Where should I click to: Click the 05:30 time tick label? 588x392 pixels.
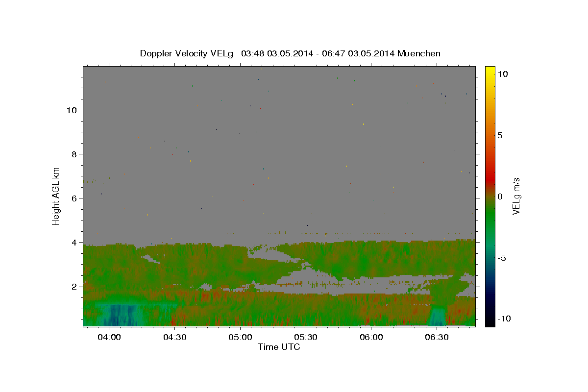(x=306, y=338)
